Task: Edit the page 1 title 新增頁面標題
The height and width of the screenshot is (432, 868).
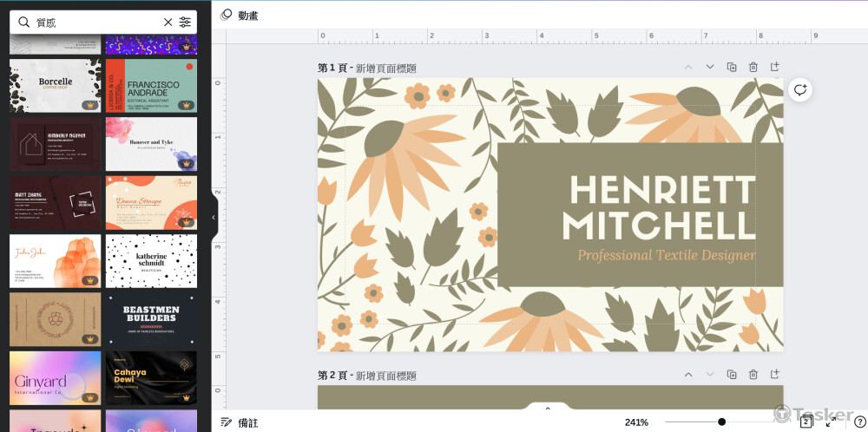Action: [x=386, y=69]
